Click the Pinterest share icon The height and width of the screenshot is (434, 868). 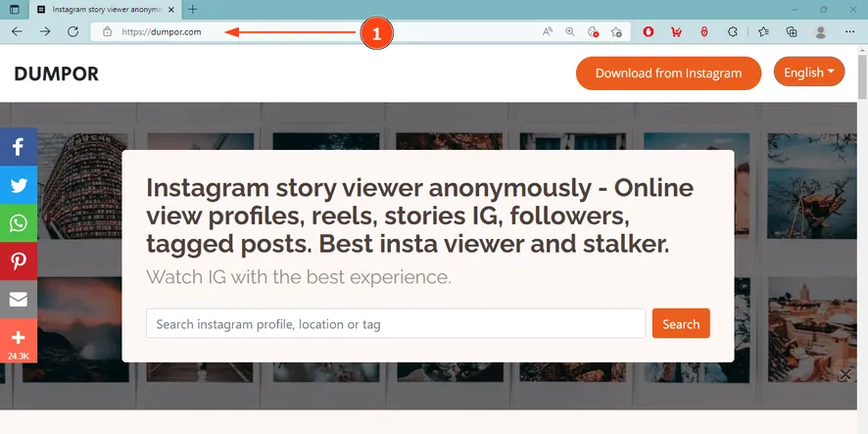click(19, 262)
